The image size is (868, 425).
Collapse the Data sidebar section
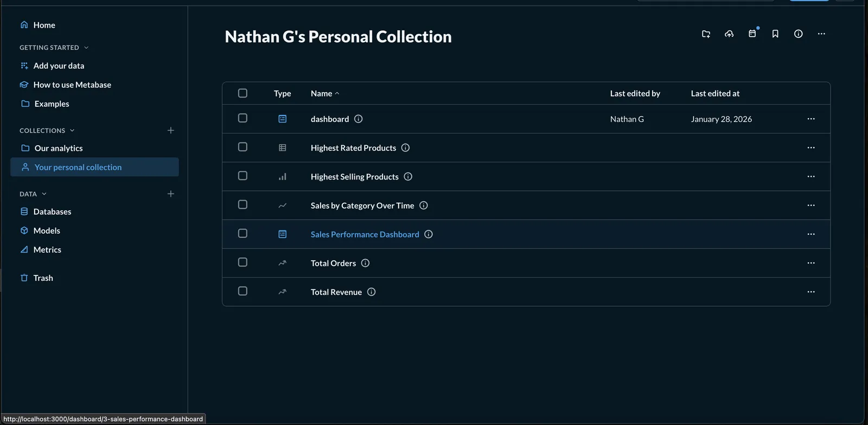pos(44,194)
